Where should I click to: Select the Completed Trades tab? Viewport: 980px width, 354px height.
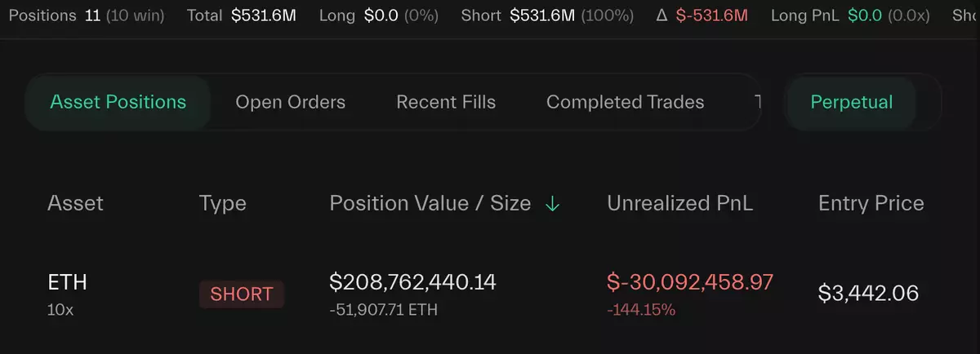click(625, 102)
